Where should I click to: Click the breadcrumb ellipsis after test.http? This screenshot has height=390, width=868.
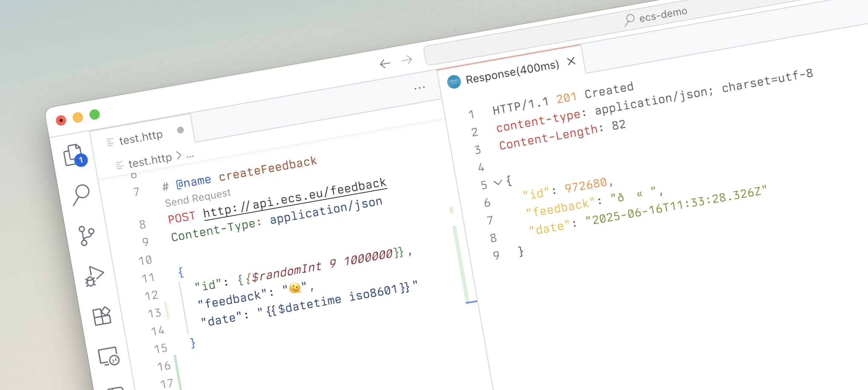(x=190, y=156)
